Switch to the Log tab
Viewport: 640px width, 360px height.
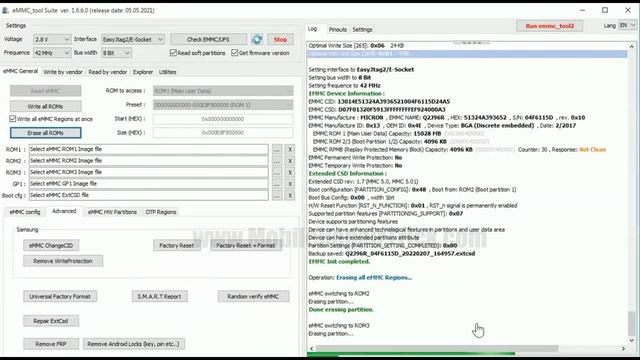click(313, 29)
